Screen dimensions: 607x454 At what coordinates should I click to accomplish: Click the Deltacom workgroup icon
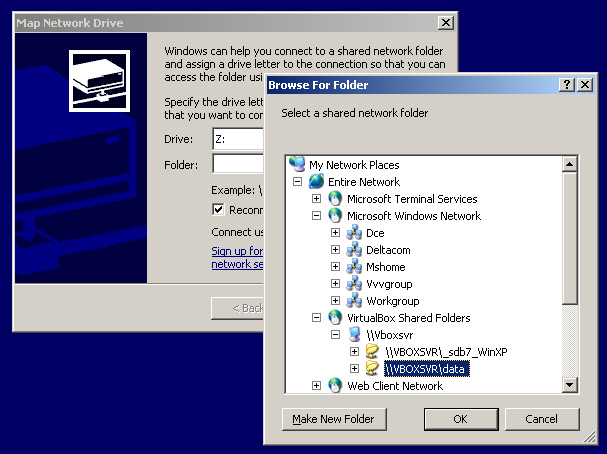354,250
